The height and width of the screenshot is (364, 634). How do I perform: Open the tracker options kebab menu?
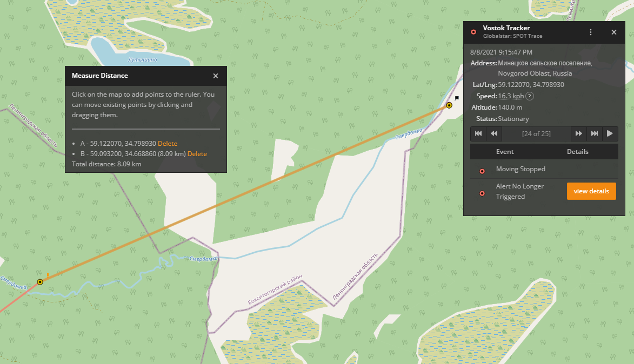pos(590,32)
